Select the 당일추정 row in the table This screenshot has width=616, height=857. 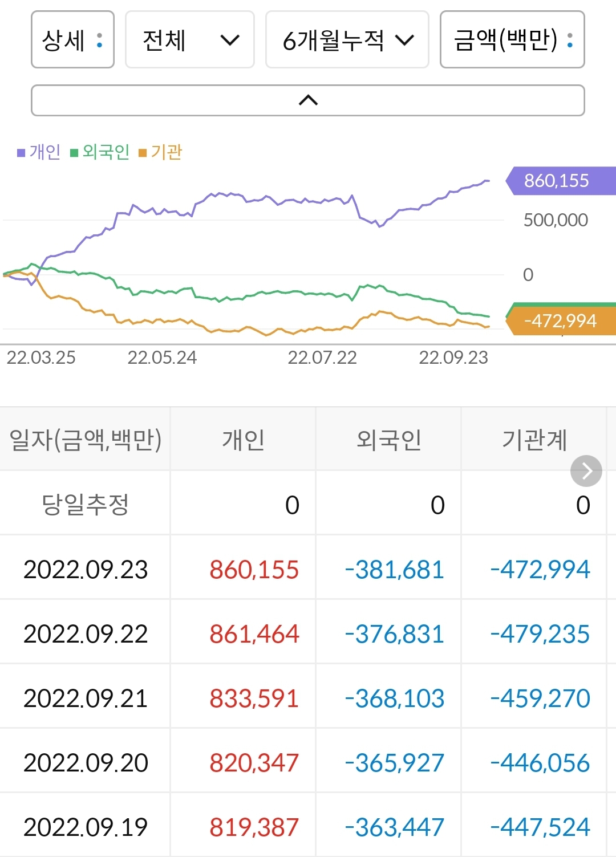(84, 503)
